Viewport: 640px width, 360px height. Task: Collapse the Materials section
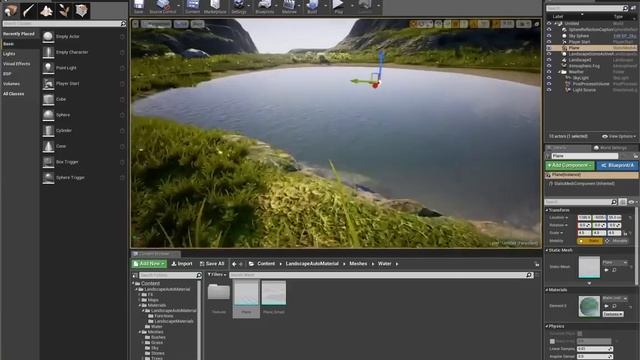click(547, 290)
